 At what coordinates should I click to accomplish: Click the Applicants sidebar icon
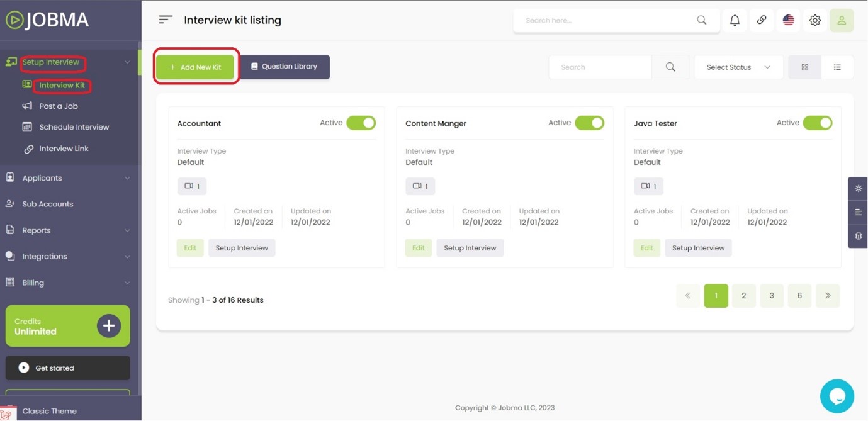pyautogui.click(x=10, y=178)
